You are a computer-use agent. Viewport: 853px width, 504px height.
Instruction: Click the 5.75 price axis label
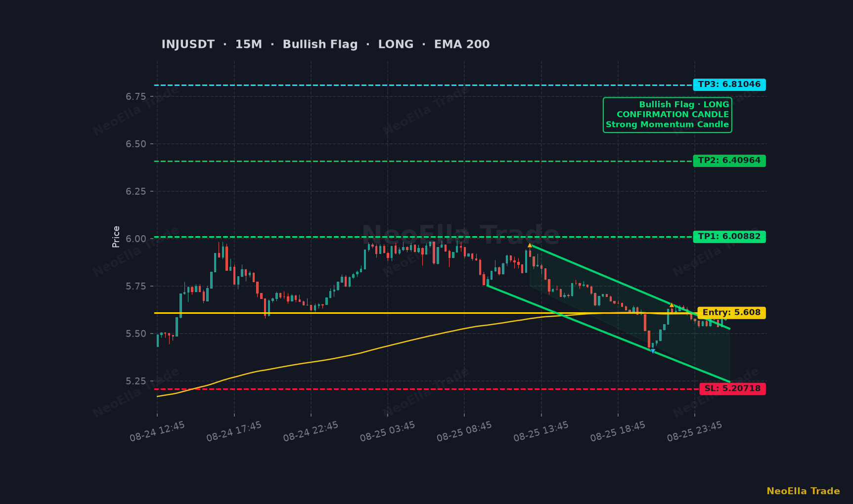pyautogui.click(x=136, y=286)
